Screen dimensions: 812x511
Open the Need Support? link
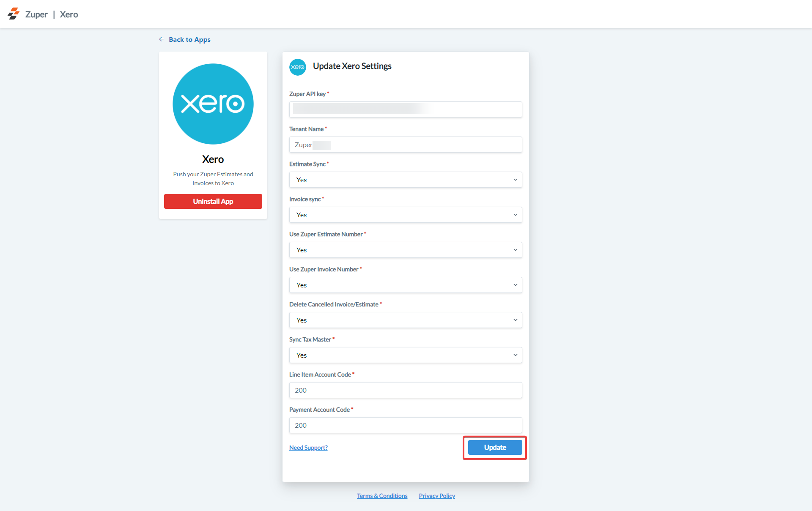[x=308, y=448]
